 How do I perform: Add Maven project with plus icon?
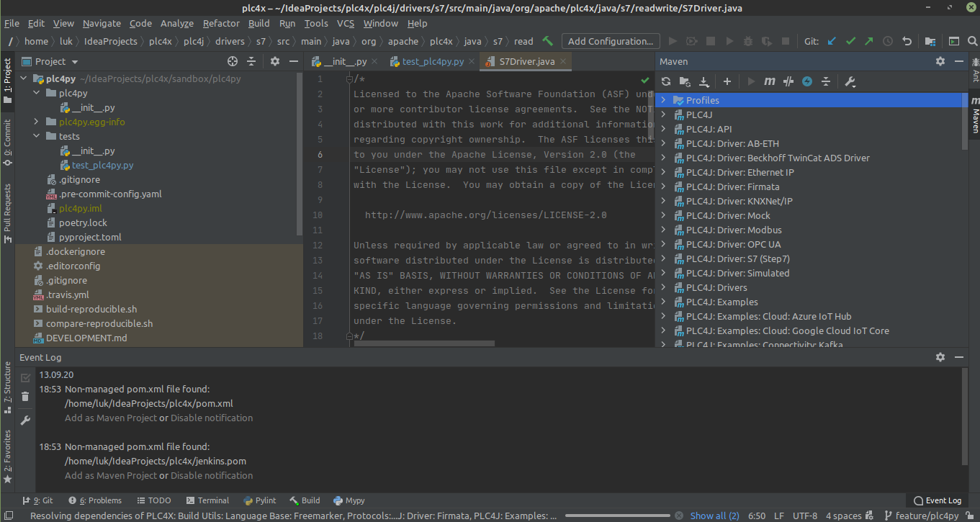(727, 81)
